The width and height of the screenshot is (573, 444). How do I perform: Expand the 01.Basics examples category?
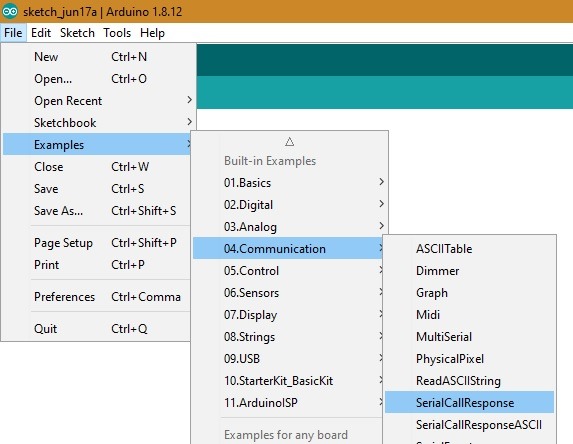289,182
